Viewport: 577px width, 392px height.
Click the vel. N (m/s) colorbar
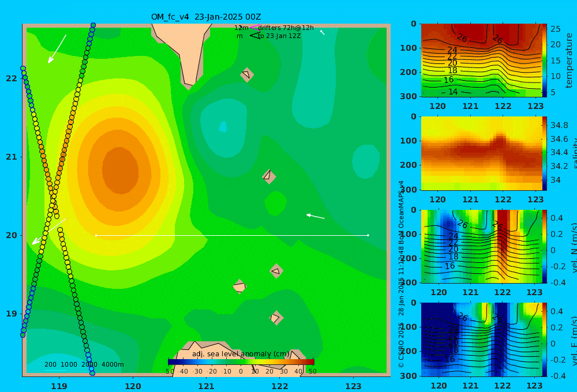pyautogui.click(x=544, y=246)
